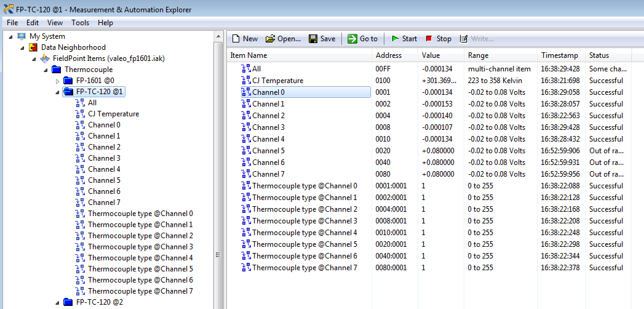Select Channel 2 in the left tree
The width and height of the screenshot is (644, 309).
104,147
